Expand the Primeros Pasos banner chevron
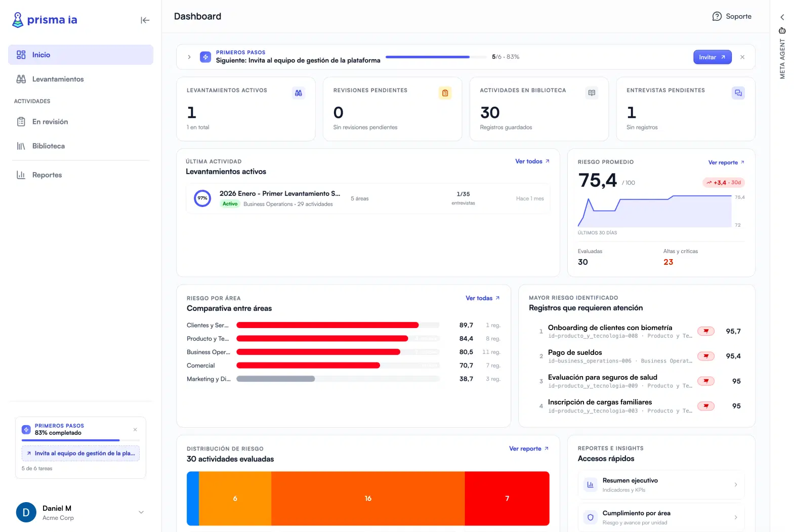 pyautogui.click(x=189, y=57)
